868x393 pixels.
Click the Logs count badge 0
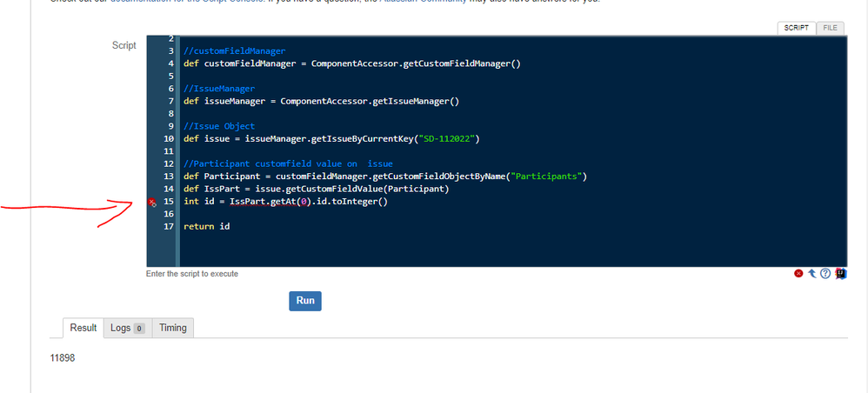(139, 329)
